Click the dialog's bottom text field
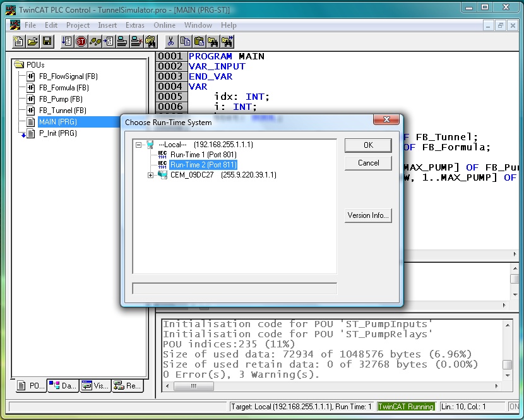Viewport: 524px width, 420px height. click(235, 289)
